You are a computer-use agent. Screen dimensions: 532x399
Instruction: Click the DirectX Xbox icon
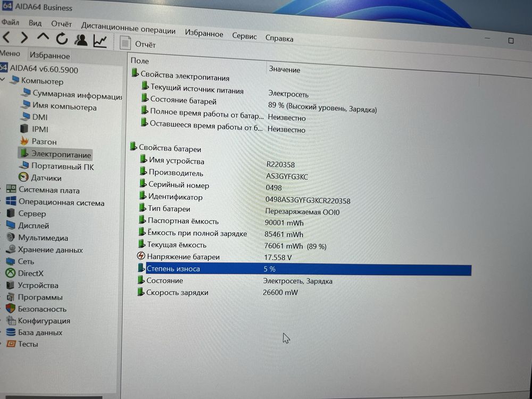[x=11, y=273]
